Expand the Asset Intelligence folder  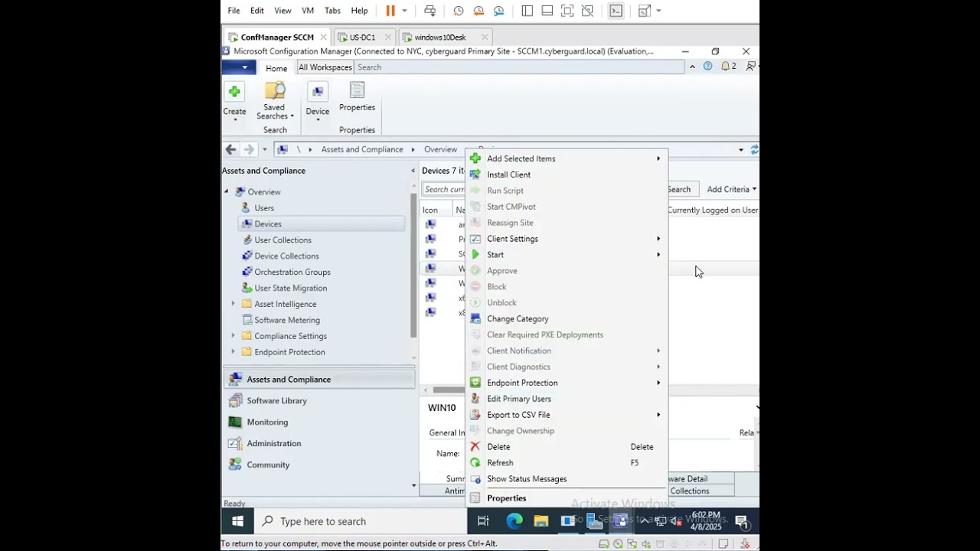coord(234,304)
